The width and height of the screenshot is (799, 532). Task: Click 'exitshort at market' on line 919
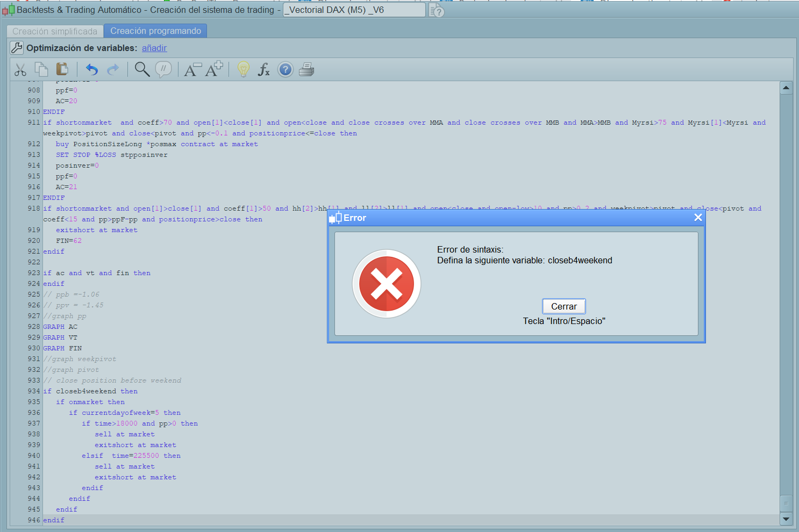pyautogui.click(x=97, y=230)
